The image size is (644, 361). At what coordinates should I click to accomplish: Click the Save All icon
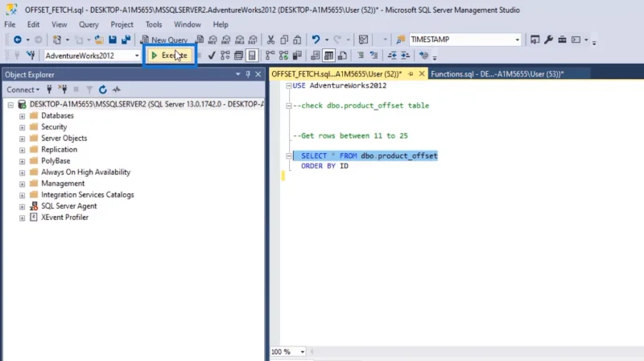click(x=126, y=39)
